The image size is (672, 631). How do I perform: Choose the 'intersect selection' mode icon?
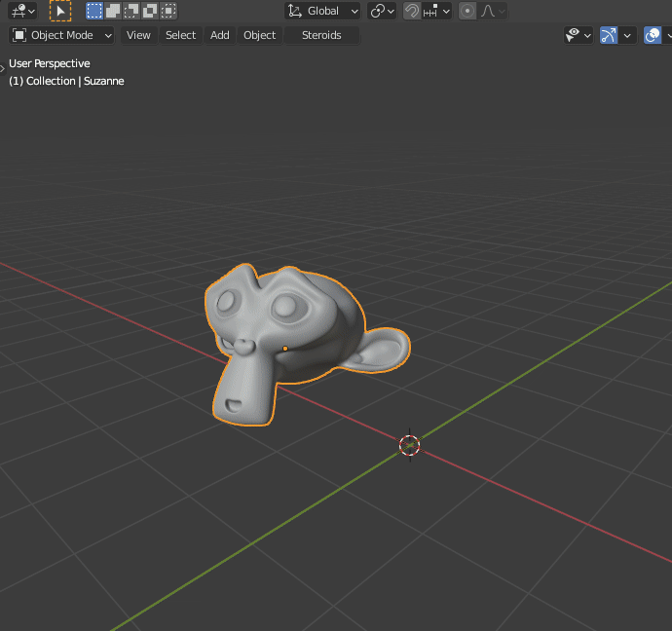168,11
